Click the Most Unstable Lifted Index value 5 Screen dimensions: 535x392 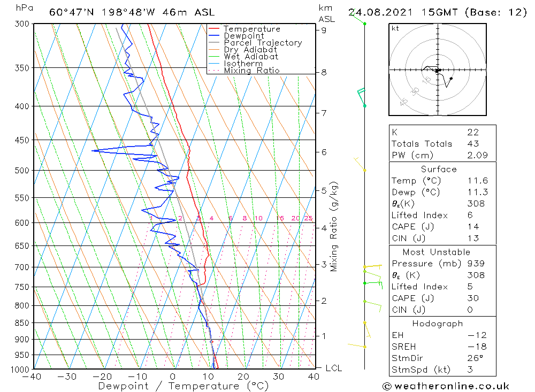coord(470,287)
